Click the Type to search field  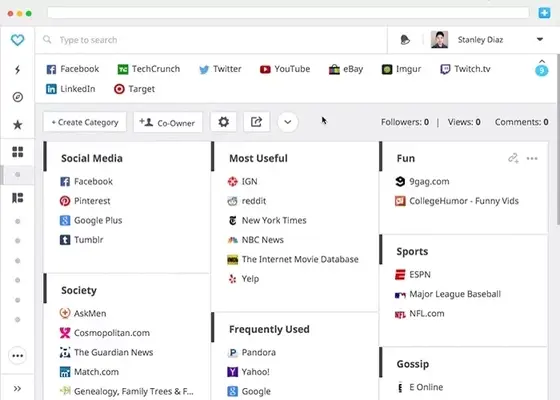211,40
